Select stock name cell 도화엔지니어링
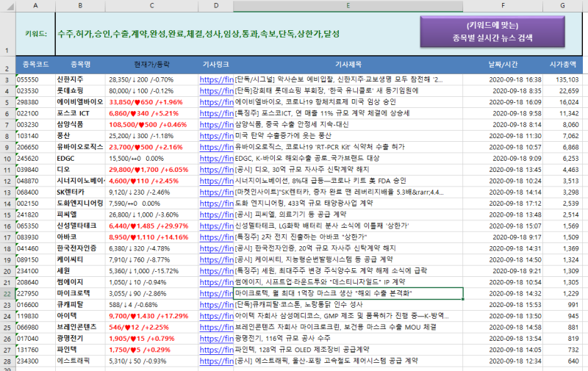The height and width of the screenshot is (371, 588). tap(80, 203)
